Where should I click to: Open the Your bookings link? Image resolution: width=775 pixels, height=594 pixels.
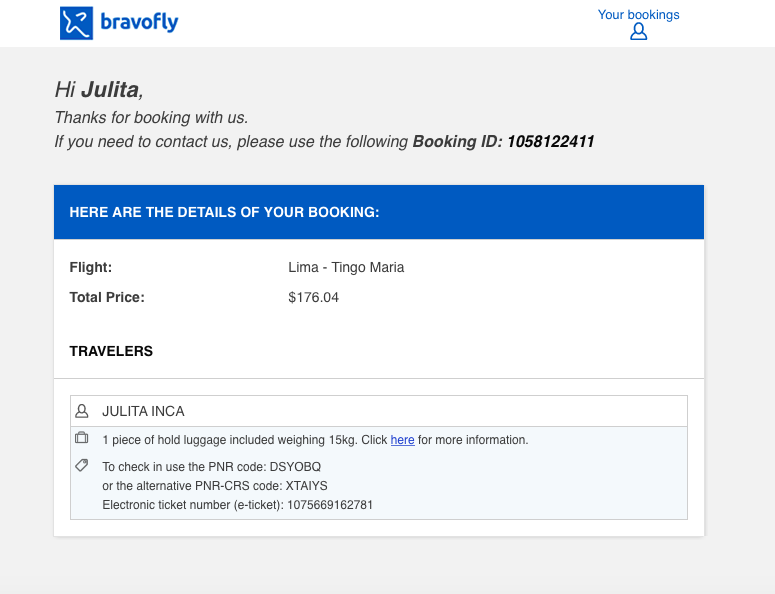click(x=638, y=15)
